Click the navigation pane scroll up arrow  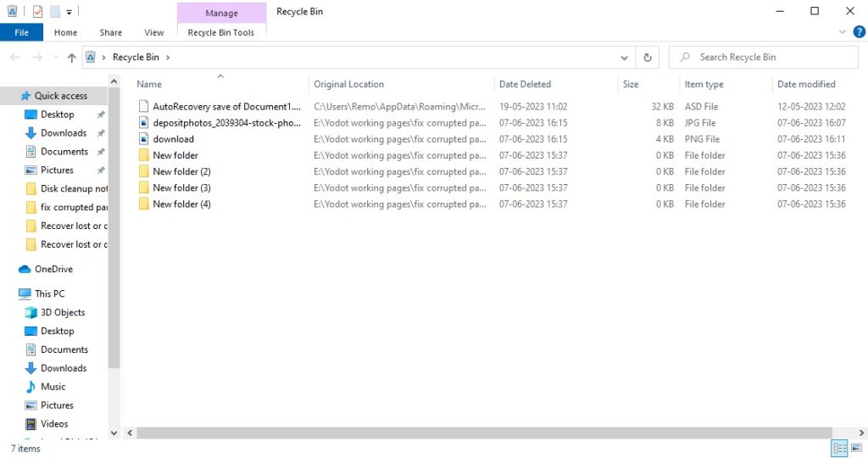click(114, 82)
